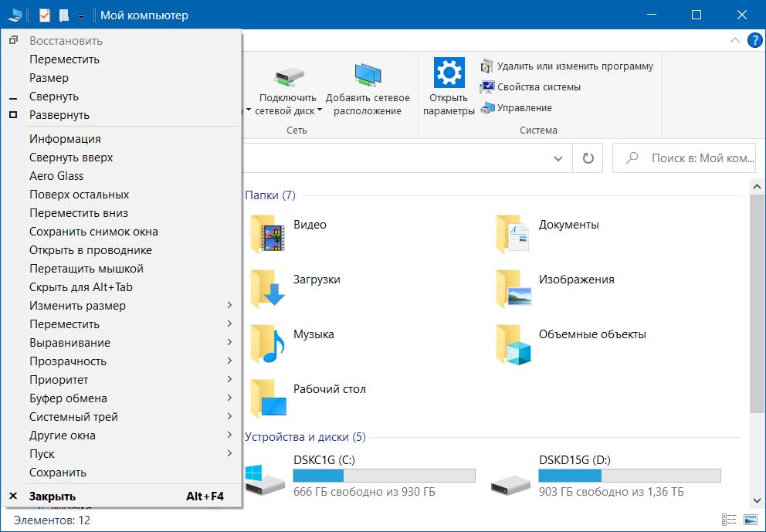Select the DSKC1G (C:) drive icon
766x532 pixels.
click(265, 479)
